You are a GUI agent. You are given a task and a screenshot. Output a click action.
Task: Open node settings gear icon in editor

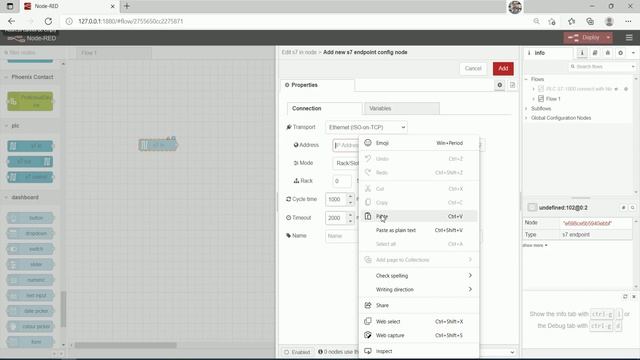coord(500,85)
